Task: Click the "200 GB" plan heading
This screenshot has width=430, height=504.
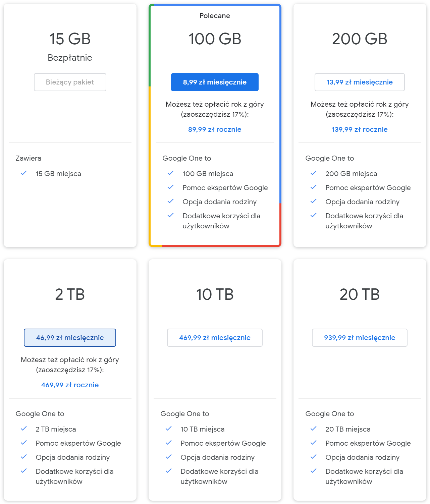Action: click(x=360, y=39)
